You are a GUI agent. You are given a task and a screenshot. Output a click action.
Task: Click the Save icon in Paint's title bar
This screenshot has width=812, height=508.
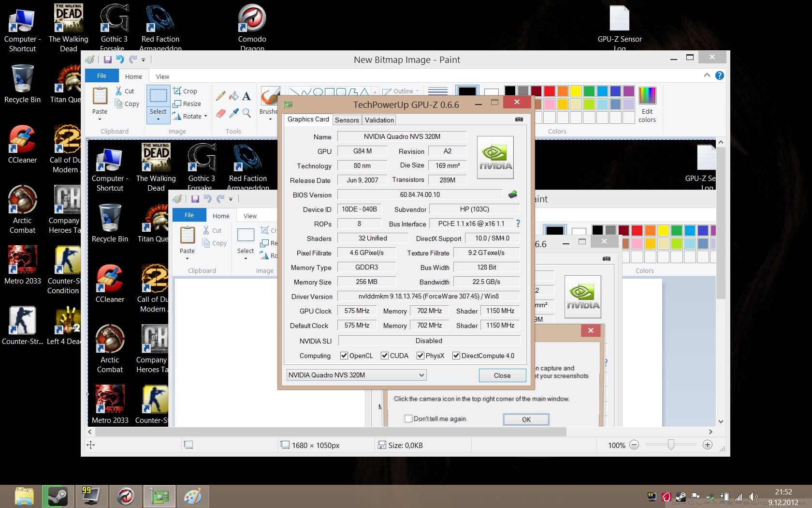(108, 60)
